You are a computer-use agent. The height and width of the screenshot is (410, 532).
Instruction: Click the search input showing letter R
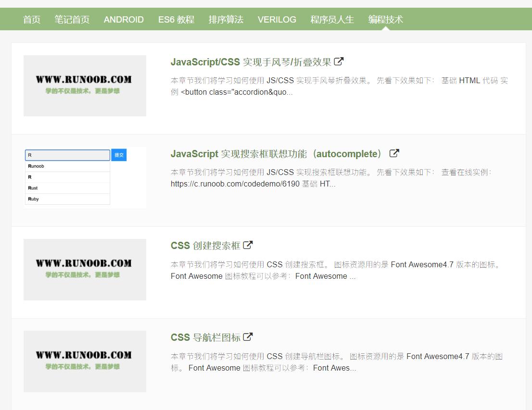[x=67, y=155]
